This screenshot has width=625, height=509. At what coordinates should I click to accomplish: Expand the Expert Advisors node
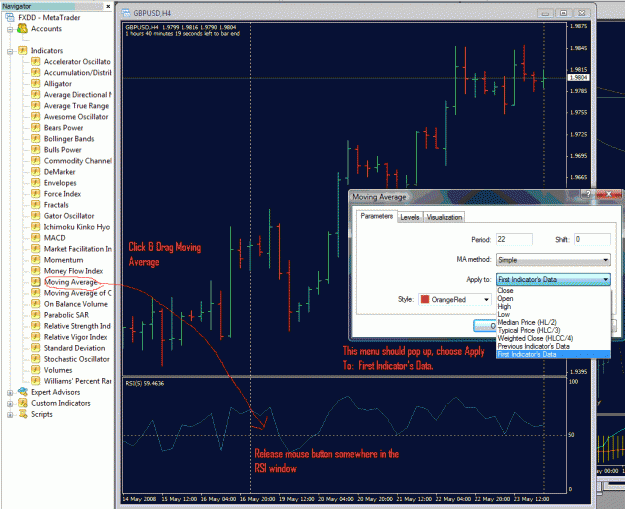pos(10,393)
